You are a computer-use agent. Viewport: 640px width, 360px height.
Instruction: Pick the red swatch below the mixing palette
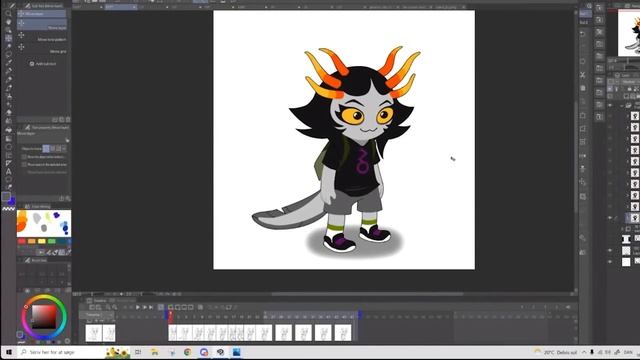[x=22, y=242]
